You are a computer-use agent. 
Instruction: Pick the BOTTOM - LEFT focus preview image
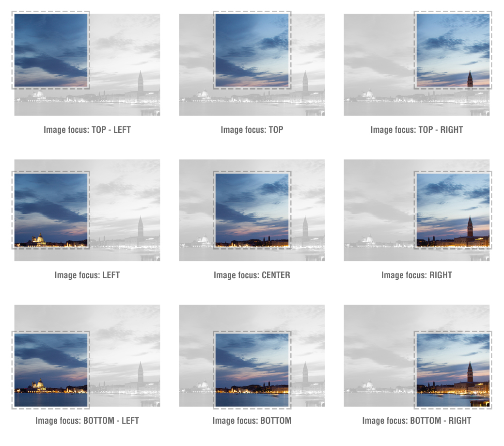tap(87, 356)
